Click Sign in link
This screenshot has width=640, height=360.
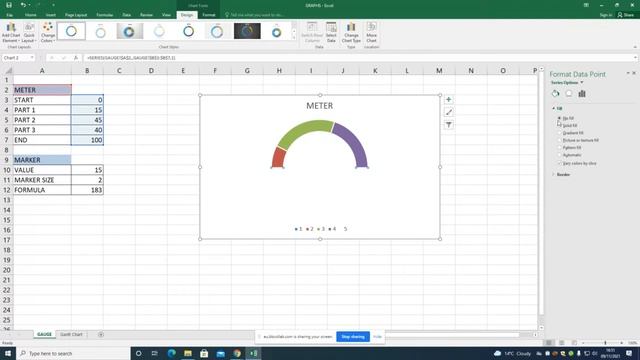pos(606,15)
